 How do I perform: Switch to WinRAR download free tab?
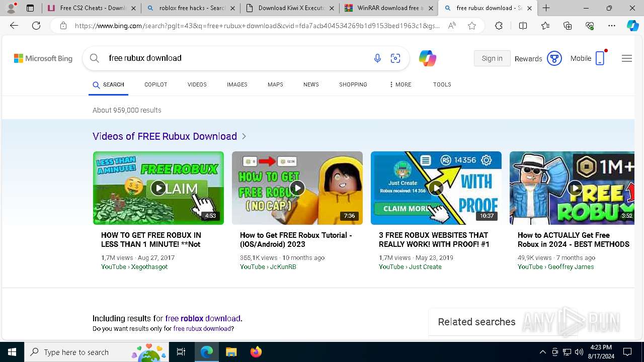click(x=387, y=8)
